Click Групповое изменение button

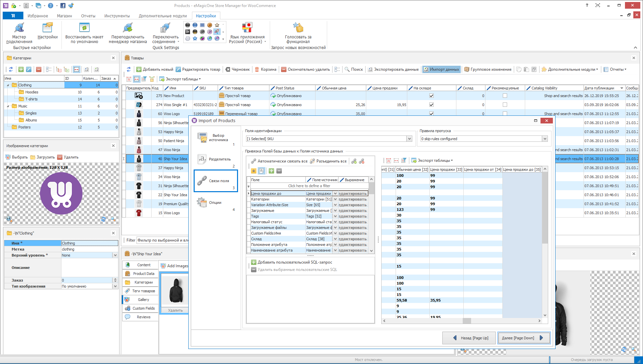click(x=488, y=69)
